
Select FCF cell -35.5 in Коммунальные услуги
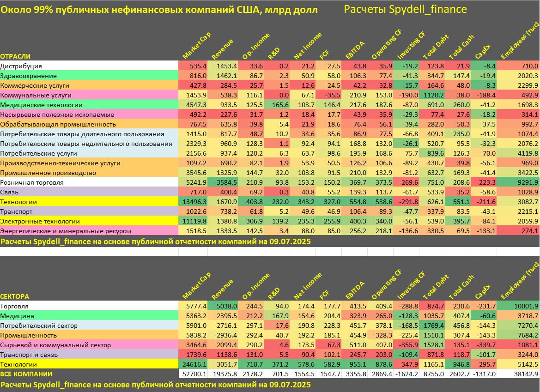(328, 95)
